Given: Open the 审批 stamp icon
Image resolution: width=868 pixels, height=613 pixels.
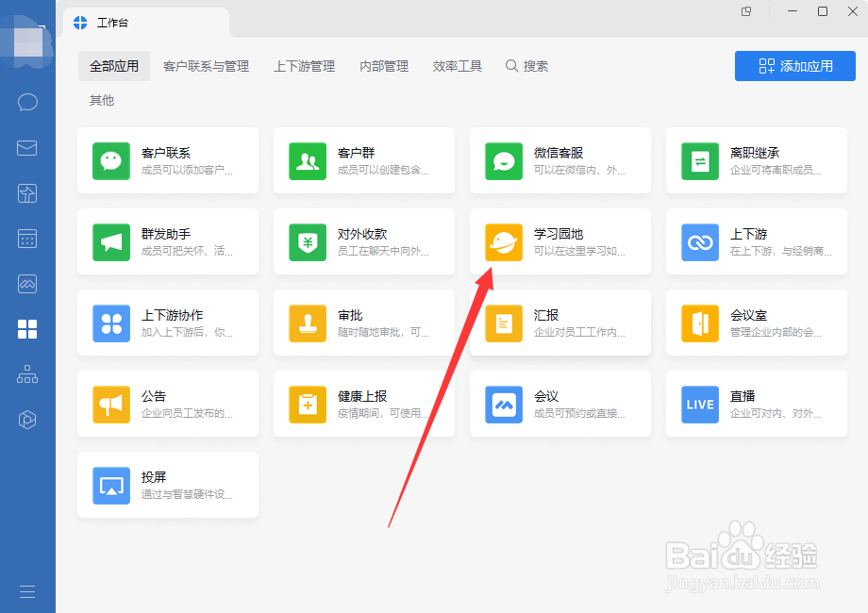Looking at the screenshot, I should 308,323.
